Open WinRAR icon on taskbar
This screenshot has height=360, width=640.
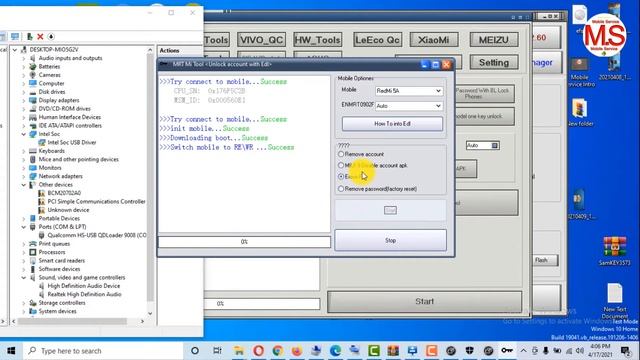click(393, 351)
